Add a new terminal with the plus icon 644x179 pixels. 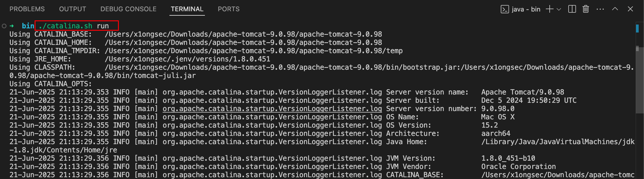coord(549,9)
